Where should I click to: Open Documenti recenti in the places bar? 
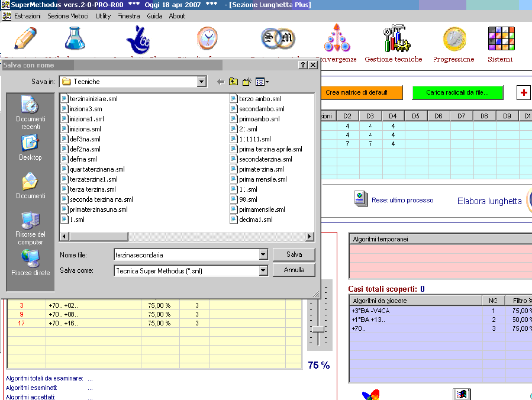click(x=31, y=112)
